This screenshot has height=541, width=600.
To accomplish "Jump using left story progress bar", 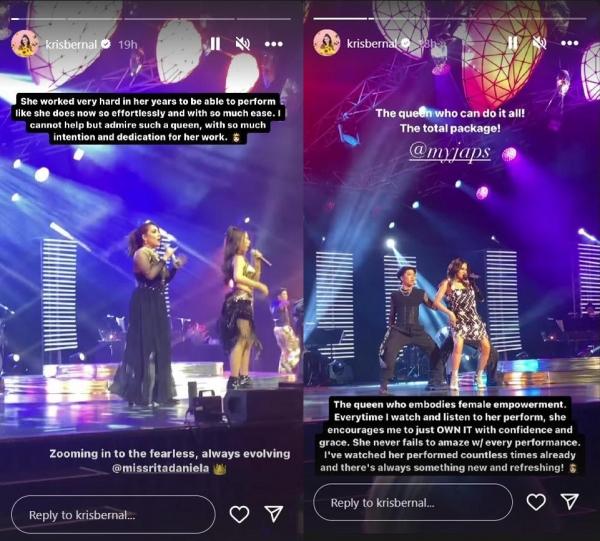I will point(151,18).
